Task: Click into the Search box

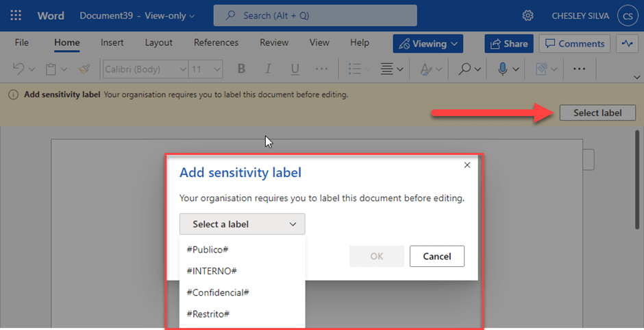Action: (315, 15)
